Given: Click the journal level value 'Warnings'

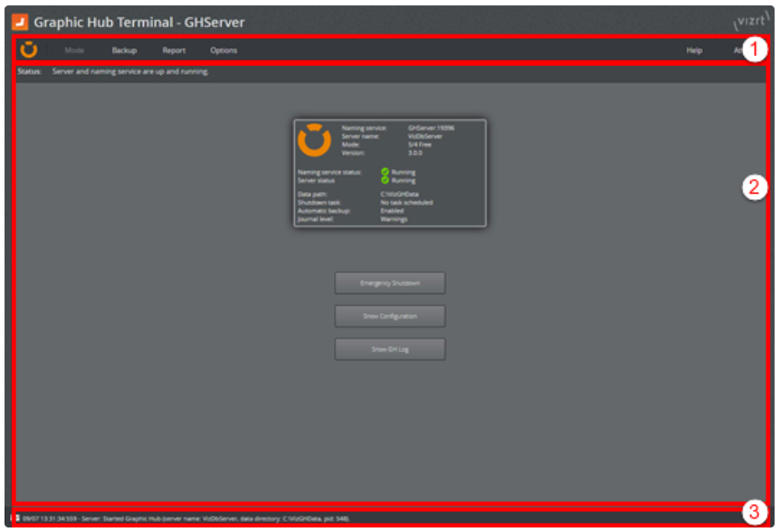Looking at the screenshot, I should [x=394, y=219].
